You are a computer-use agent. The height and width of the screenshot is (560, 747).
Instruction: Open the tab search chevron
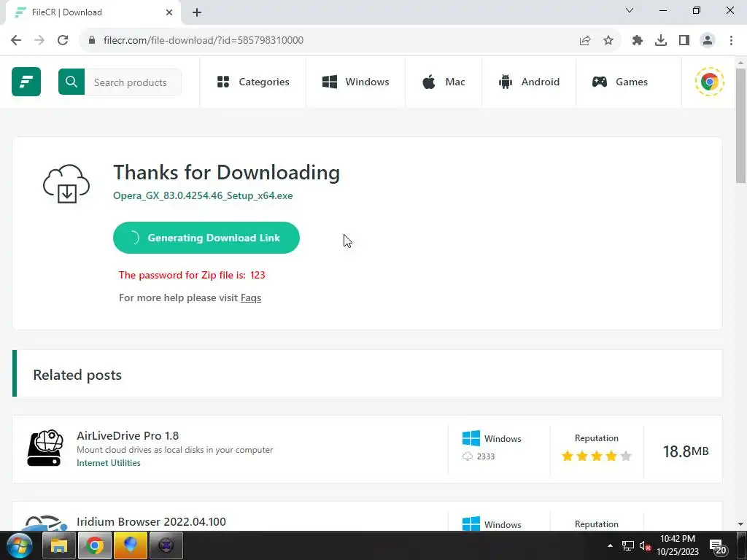(x=630, y=10)
